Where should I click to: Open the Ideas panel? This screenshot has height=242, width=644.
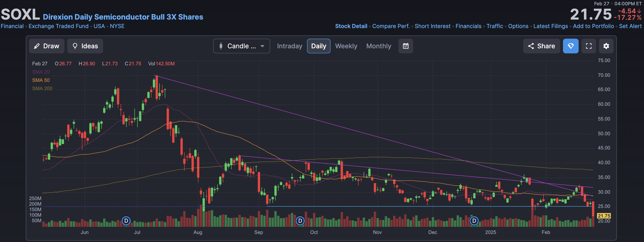(x=85, y=46)
